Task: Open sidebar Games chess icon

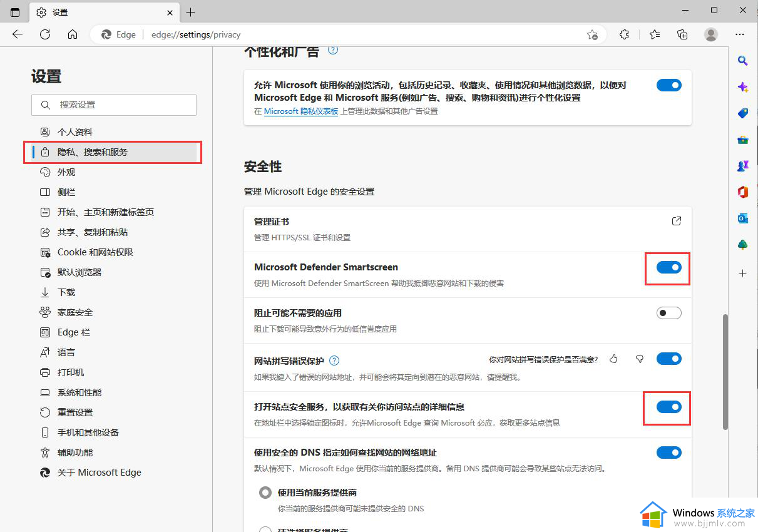Action: pos(742,166)
